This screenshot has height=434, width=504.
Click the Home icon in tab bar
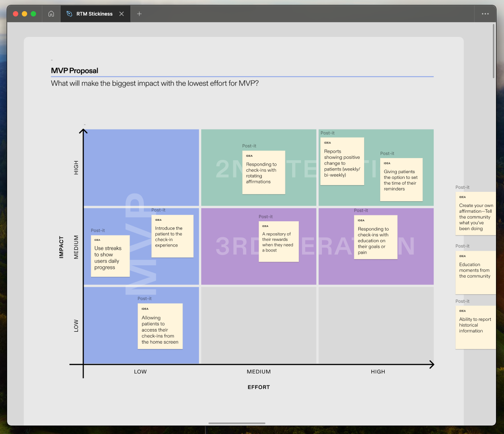pos(51,14)
